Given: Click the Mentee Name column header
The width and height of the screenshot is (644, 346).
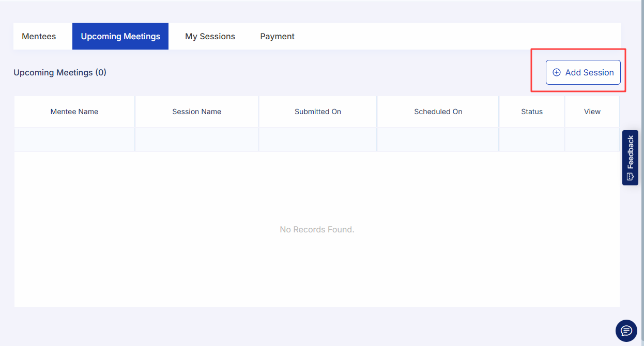Looking at the screenshot, I should pyautogui.click(x=74, y=112).
